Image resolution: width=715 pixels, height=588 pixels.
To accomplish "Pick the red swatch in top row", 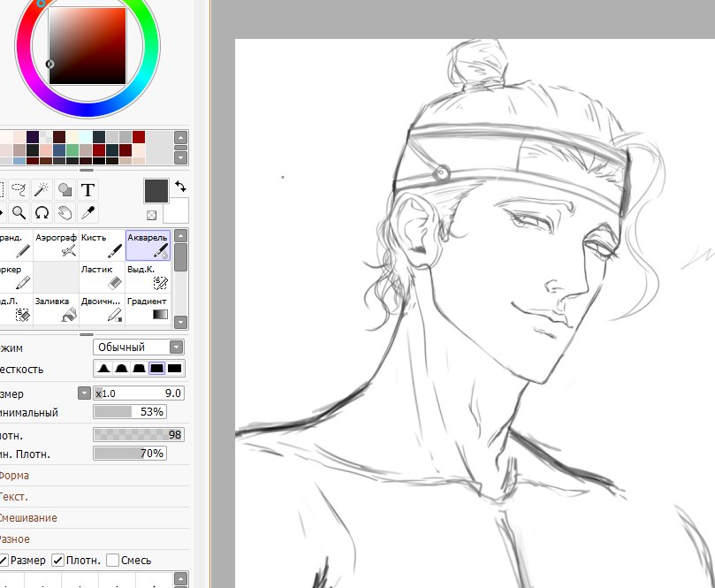I will pyautogui.click(x=139, y=137).
